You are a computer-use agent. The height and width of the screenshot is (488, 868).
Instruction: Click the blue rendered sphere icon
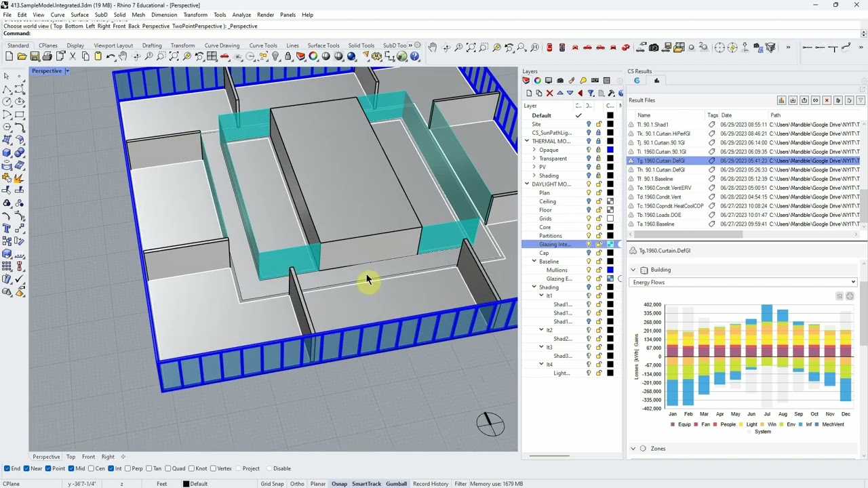351,56
